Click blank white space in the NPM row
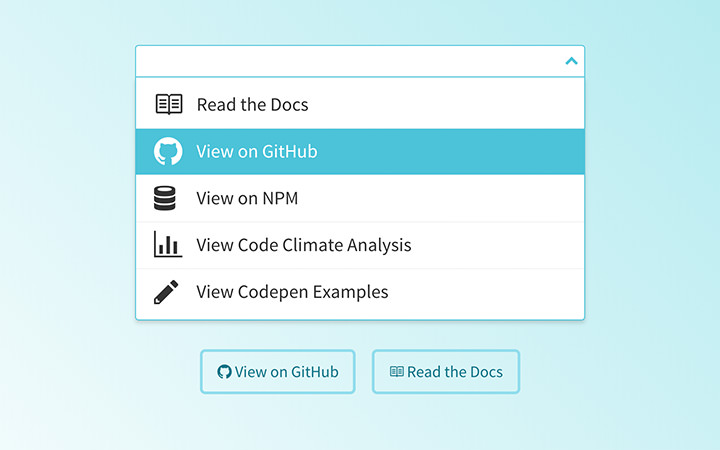This screenshot has height=450, width=720. pos(450,198)
